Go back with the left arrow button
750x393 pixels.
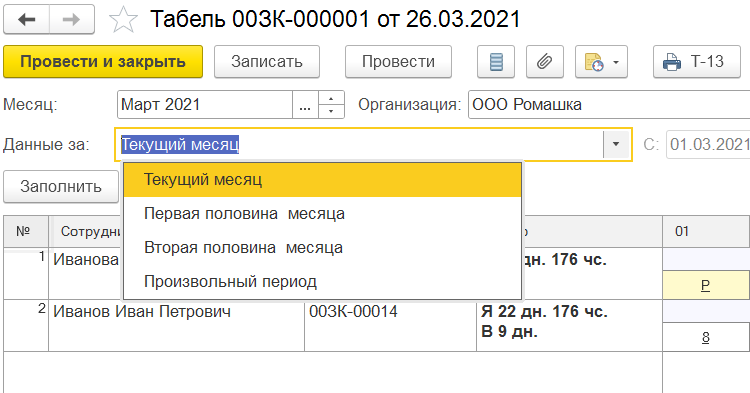26,20
